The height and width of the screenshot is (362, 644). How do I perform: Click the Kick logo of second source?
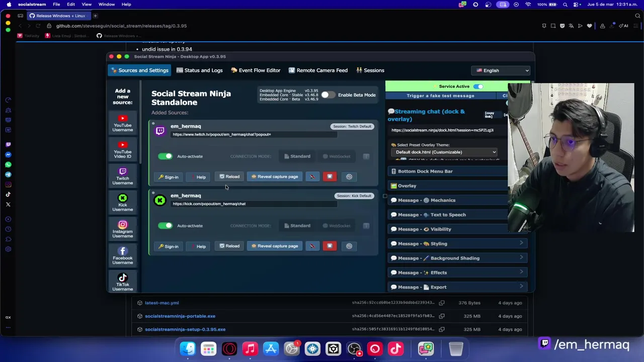click(x=160, y=200)
